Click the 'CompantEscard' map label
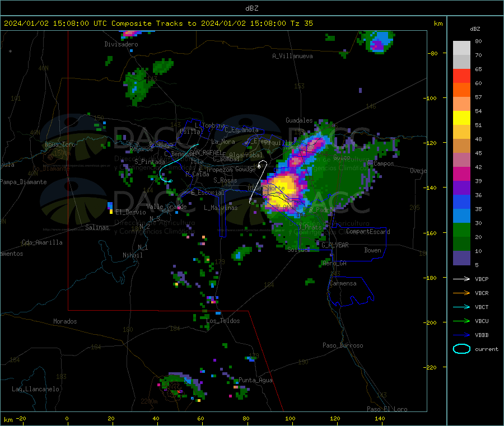 (x=368, y=232)
